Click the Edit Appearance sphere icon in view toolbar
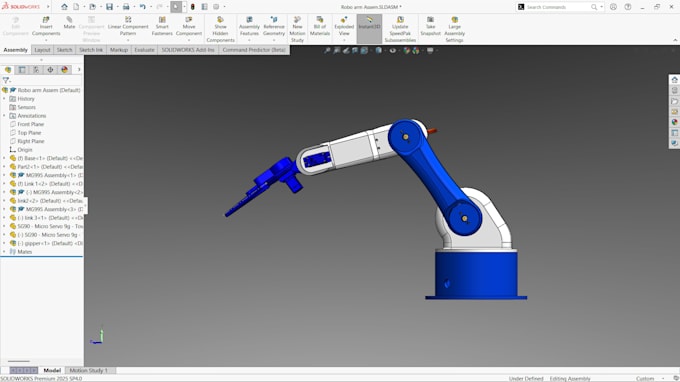Viewport: 680px width, 382px height. [406, 51]
